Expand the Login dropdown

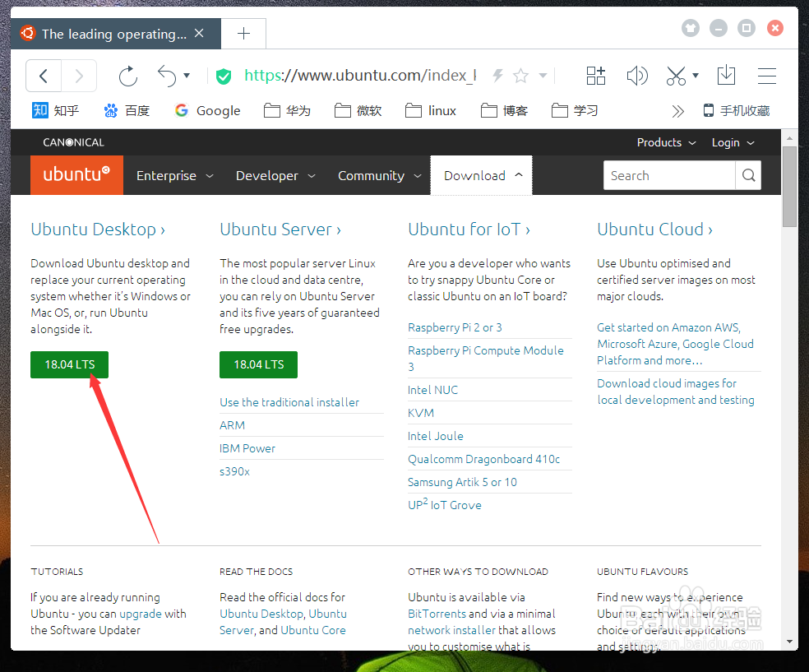click(x=733, y=142)
